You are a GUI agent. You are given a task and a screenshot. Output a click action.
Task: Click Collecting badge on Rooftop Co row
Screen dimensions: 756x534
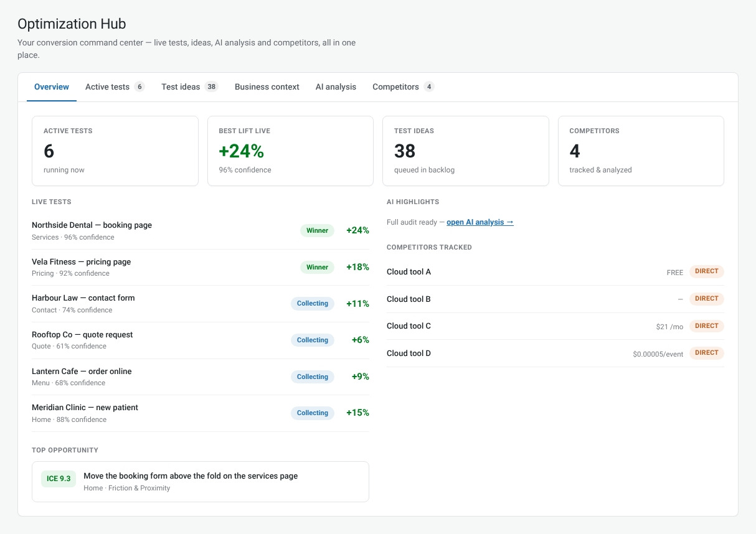point(313,340)
